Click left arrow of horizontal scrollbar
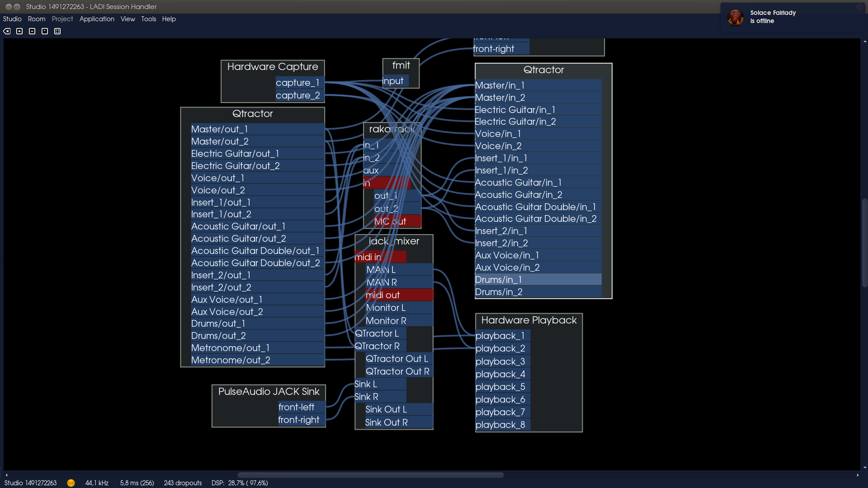868x488 pixels. pyautogui.click(x=6, y=475)
